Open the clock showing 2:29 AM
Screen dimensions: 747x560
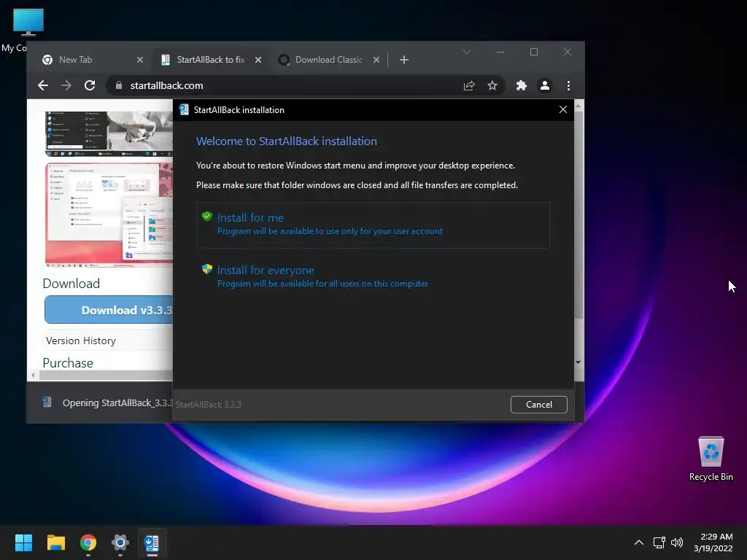(x=713, y=542)
